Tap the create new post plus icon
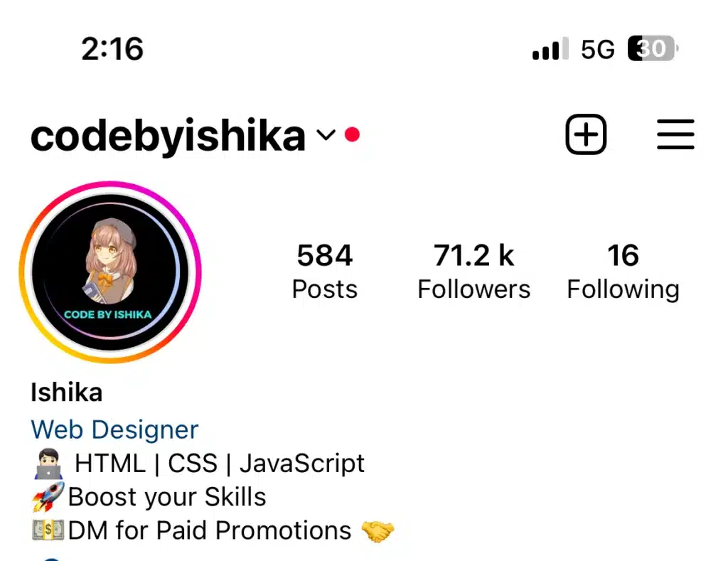This screenshot has width=728, height=561. click(x=586, y=134)
